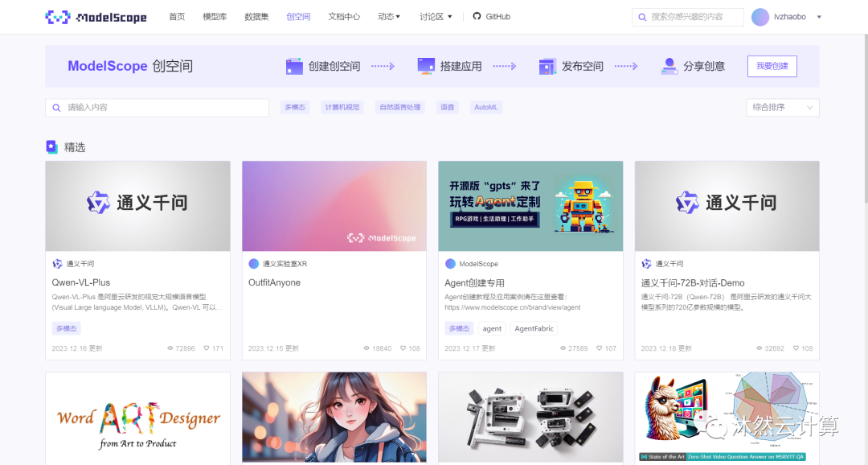Open the OutfitAnyone title link
Viewport: 868px width, 465px height.
(x=275, y=282)
